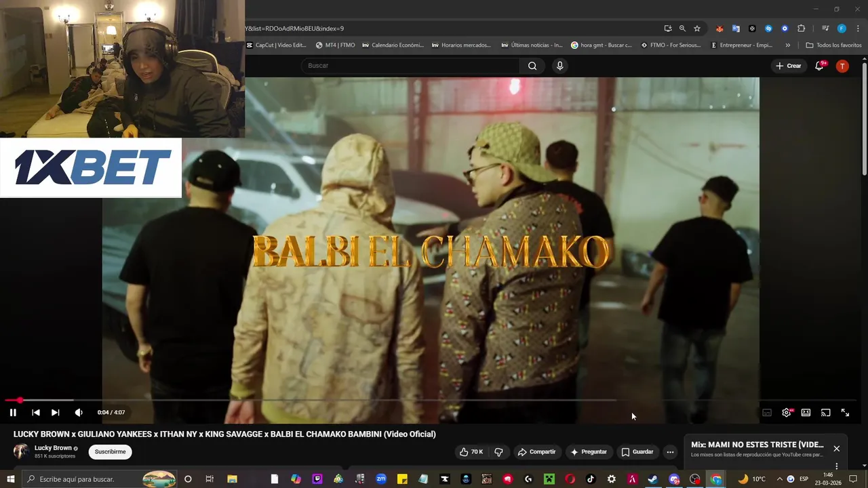
Task: Save the video with Guardar
Action: coord(637,452)
